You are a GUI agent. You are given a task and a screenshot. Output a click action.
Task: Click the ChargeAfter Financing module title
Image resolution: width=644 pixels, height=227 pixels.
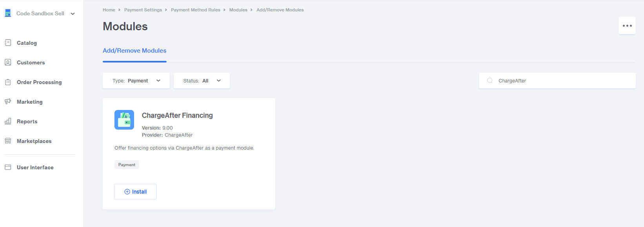click(177, 115)
